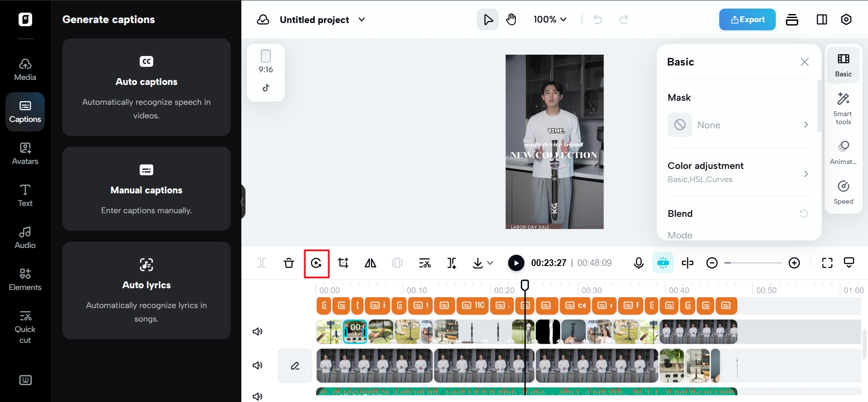The width and height of the screenshot is (868, 402).
Task: Click the mirror flip icon
Action: click(370, 263)
